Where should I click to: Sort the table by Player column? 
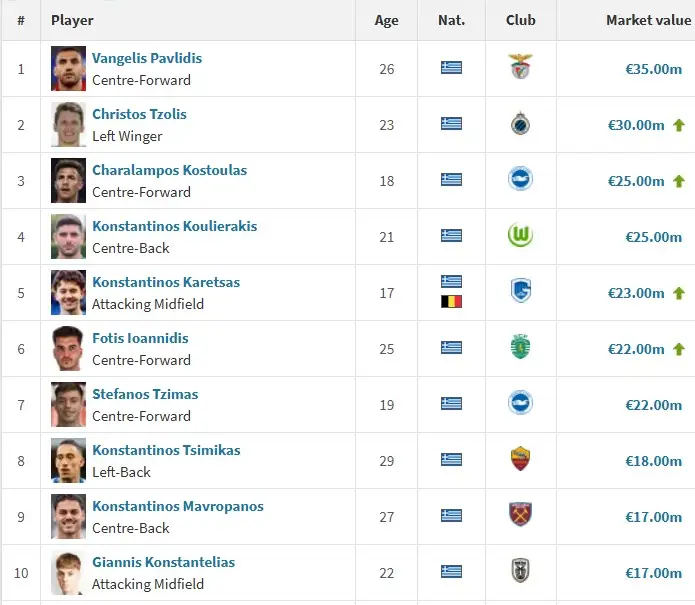(x=72, y=20)
